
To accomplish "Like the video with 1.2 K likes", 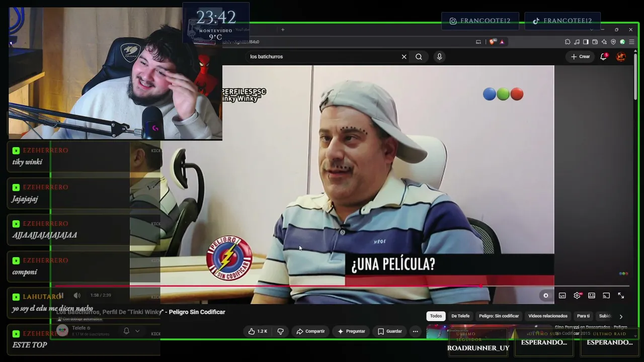I will [257, 331].
